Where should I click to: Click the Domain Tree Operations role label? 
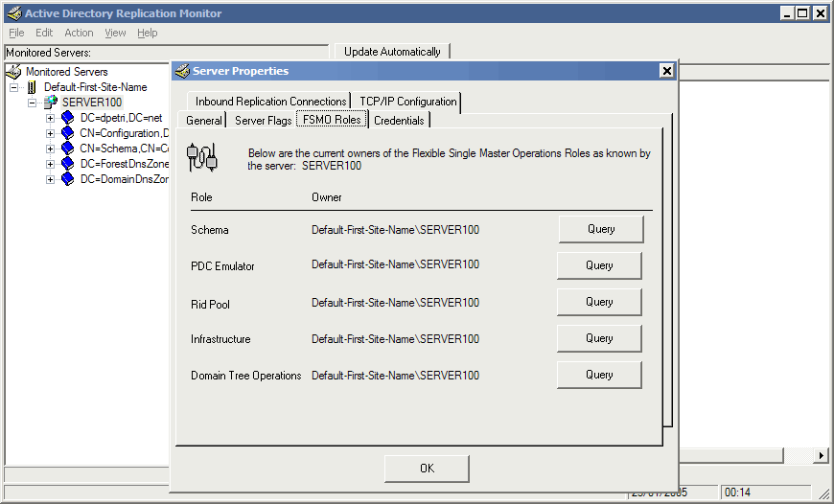click(246, 376)
